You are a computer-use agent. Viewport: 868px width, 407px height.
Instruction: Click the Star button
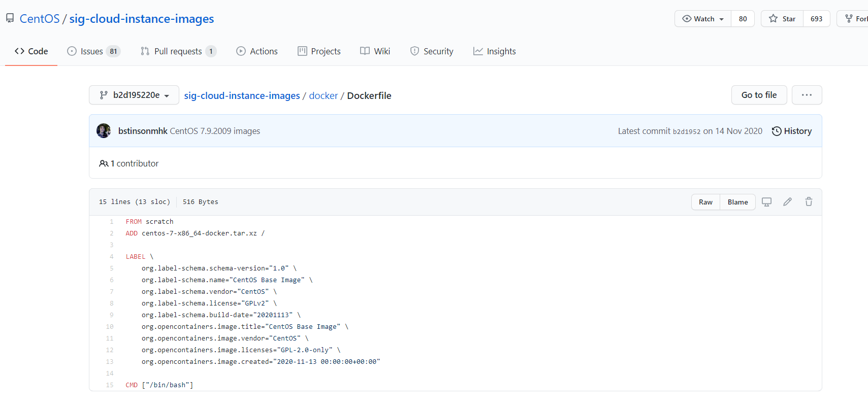pyautogui.click(x=782, y=19)
